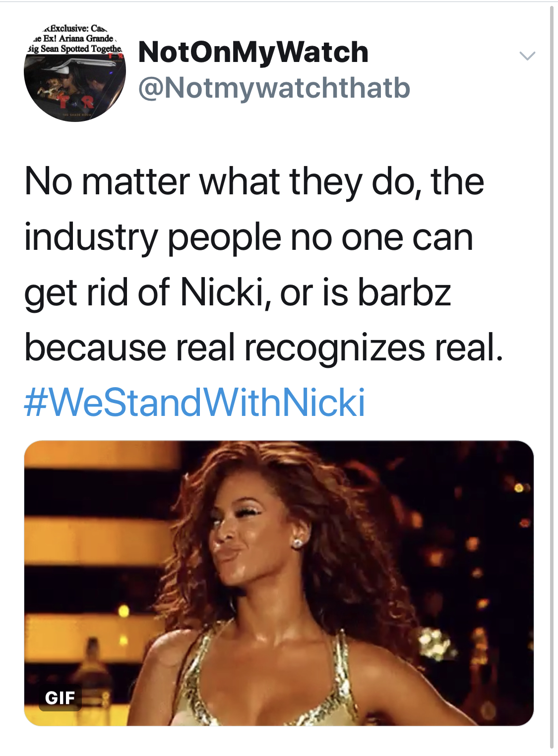This screenshot has width=558, height=756.
Task: Play the attached GIF image
Action: pos(279,583)
